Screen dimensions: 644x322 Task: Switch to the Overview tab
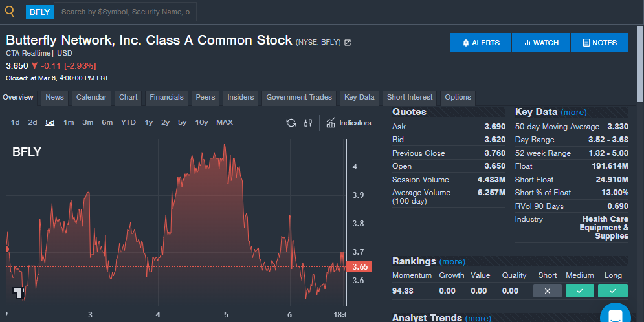[x=18, y=98]
